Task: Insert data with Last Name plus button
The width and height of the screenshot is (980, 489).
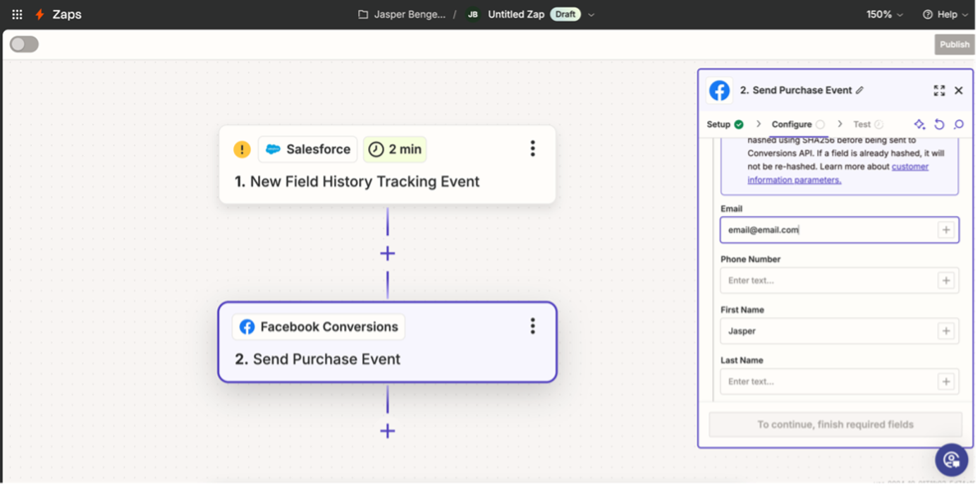Action: click(946, 381)
